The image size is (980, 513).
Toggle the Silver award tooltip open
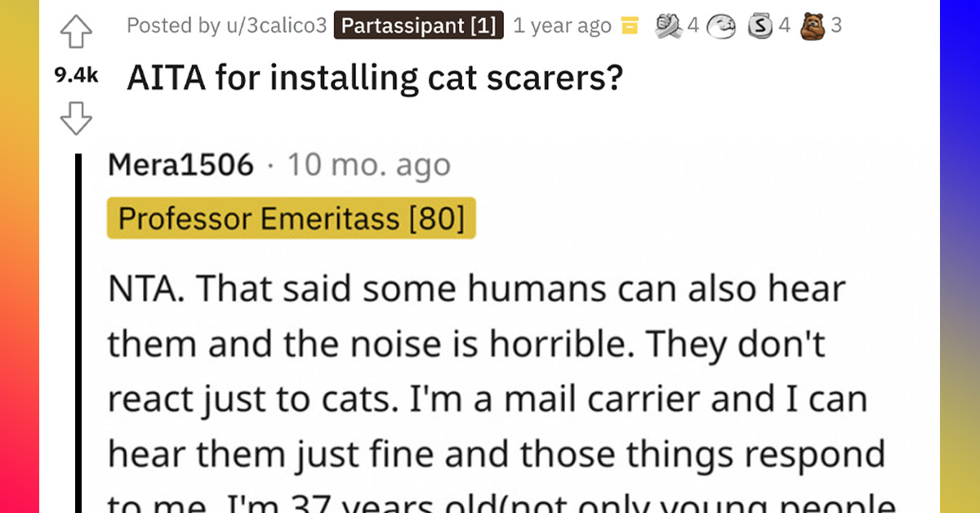(762, 25)
